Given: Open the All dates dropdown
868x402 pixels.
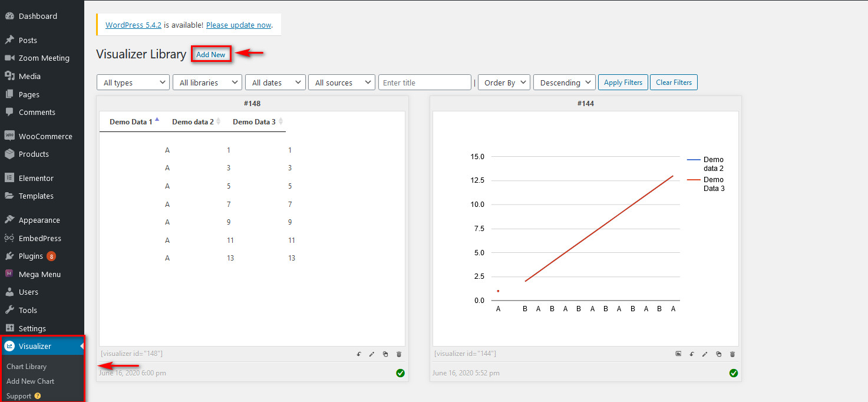Looking at the screenshot, I should pyautogui.click(x=275, y=83).
